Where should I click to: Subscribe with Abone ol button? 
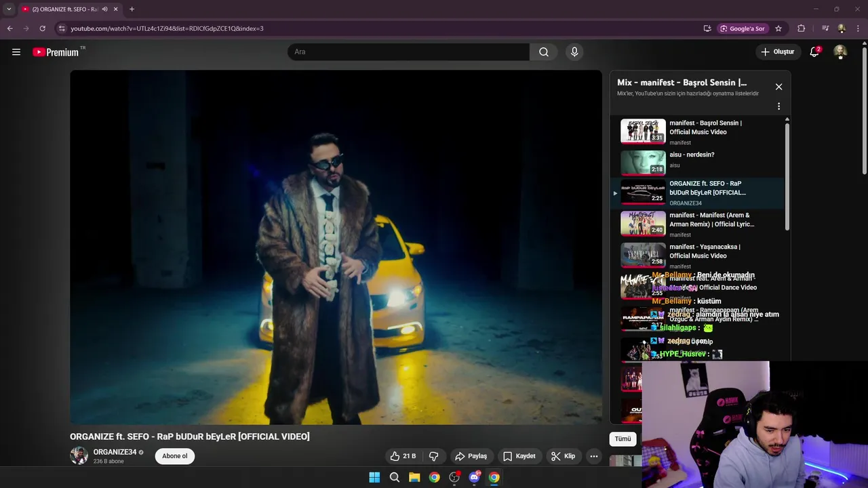pos(175,456)
